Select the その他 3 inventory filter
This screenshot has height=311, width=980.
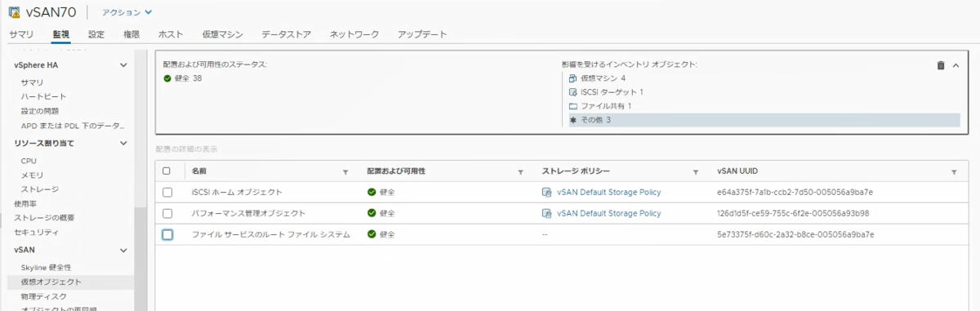(764, 120)
